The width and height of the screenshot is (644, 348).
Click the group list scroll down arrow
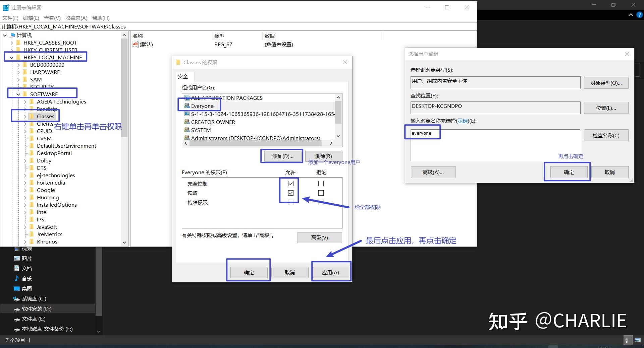click(x=338, y=136)
